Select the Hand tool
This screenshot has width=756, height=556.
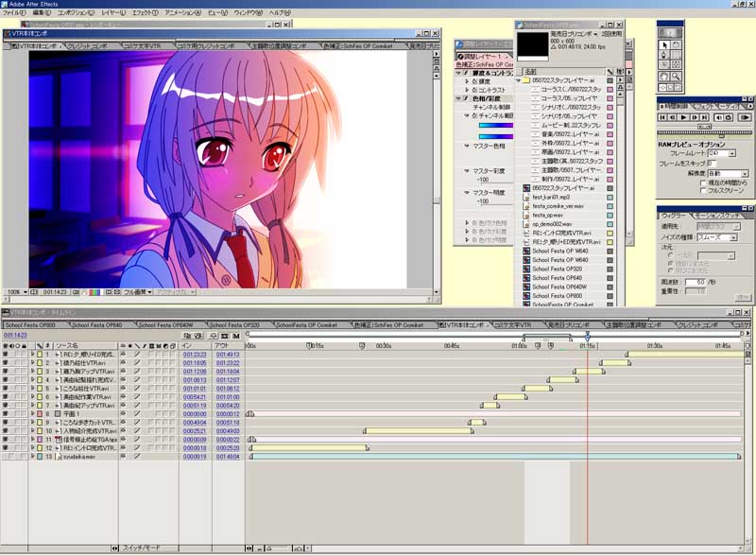coord(664,77)
